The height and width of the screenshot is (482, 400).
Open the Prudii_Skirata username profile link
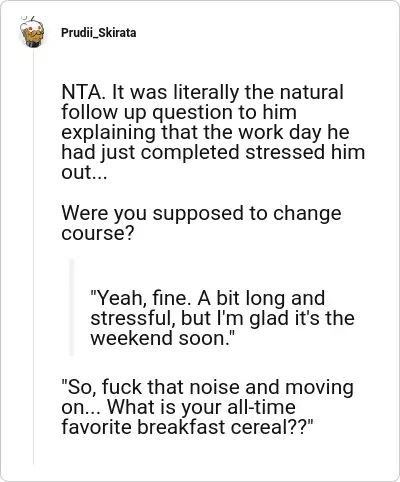click(99, 33)
